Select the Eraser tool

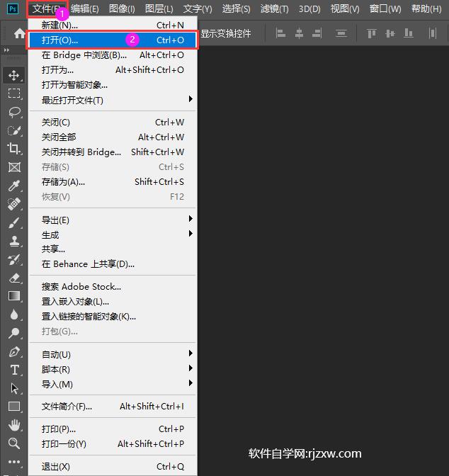(14, 278)
